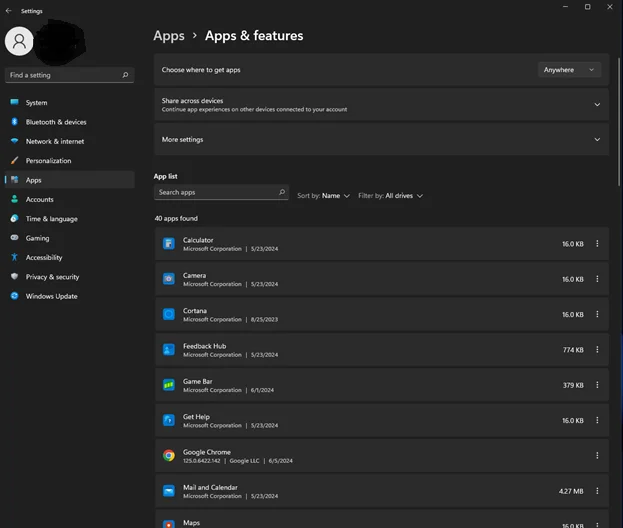Select the Google Chrome app name
The height and width of the screenshot is (528, 623).
[x=207, y=452]
